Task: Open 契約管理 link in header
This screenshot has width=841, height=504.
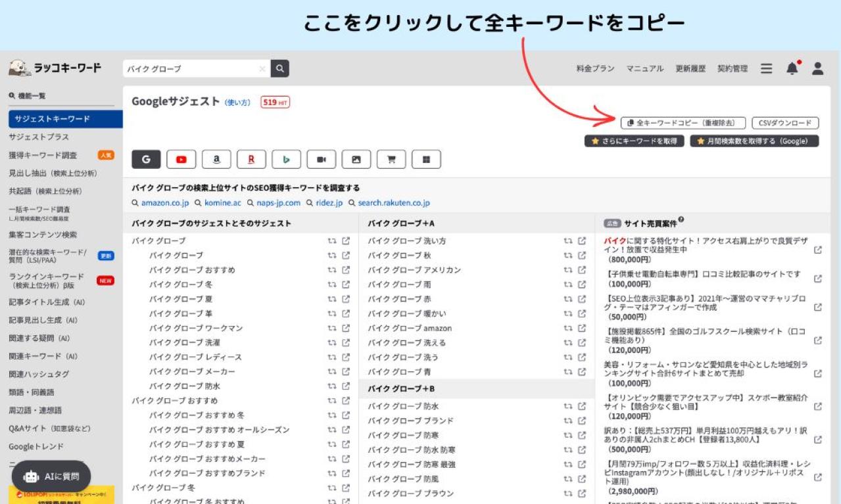Action: [x=733, y=68]
